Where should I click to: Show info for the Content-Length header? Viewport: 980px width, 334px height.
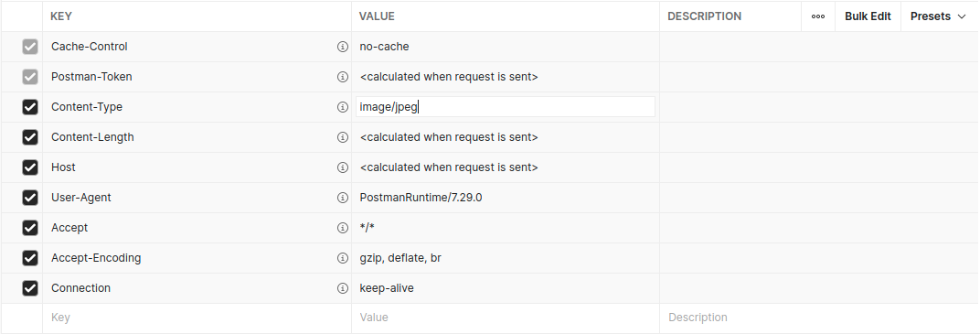[343, 137]
